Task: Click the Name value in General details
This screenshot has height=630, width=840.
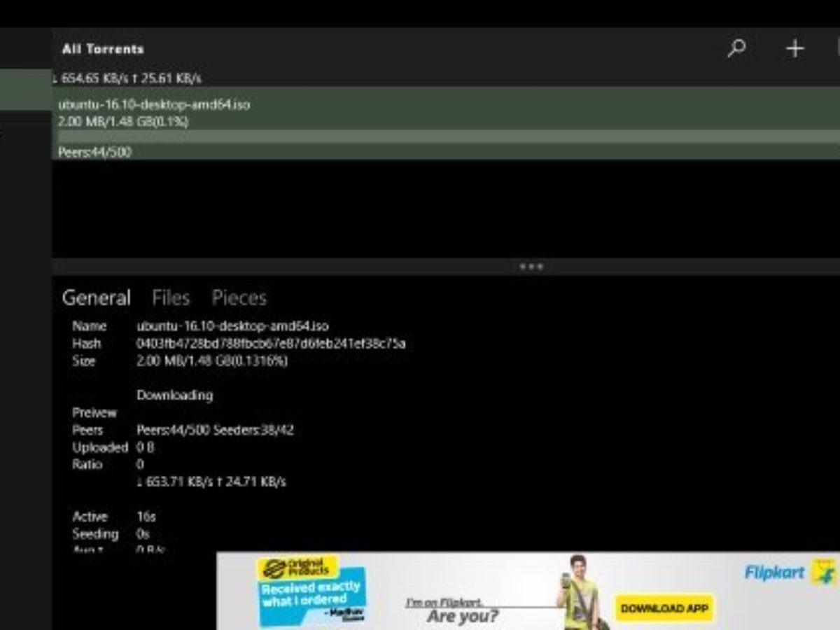Action: point(232,326)
